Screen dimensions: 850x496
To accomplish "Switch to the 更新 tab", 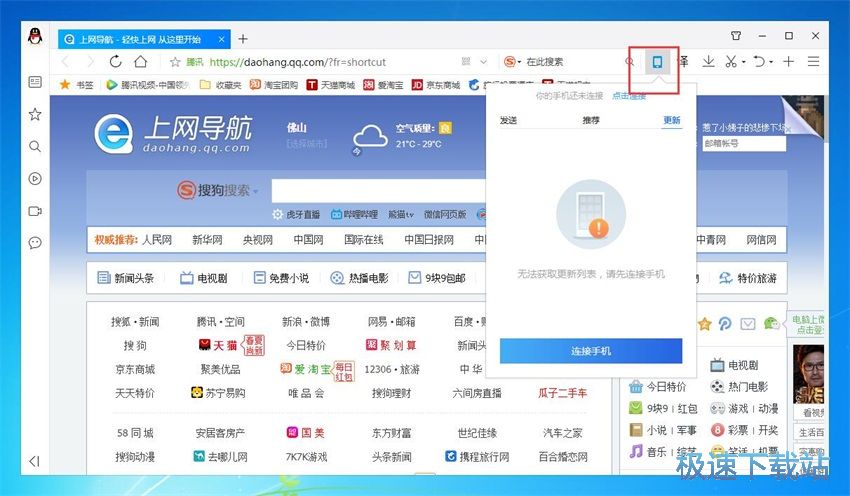I will click(672, 120).
